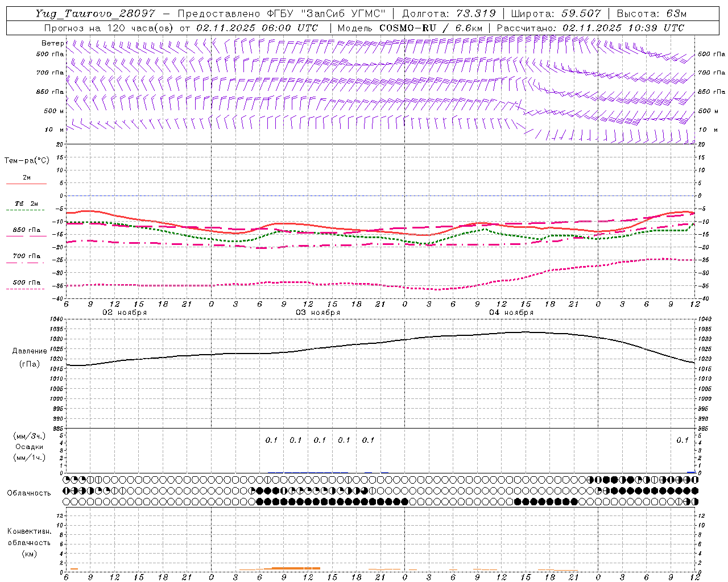This screenshot has height=582, width=728.
Task: Select the latitude value Широта: 59.507
Action: point(556,14)
